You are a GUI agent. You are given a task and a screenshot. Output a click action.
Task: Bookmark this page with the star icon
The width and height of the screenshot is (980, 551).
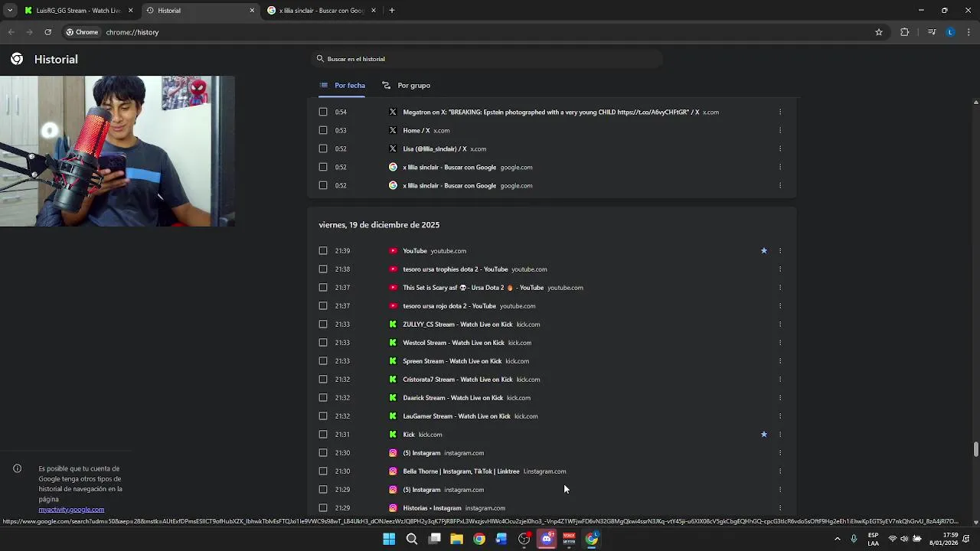879,32
